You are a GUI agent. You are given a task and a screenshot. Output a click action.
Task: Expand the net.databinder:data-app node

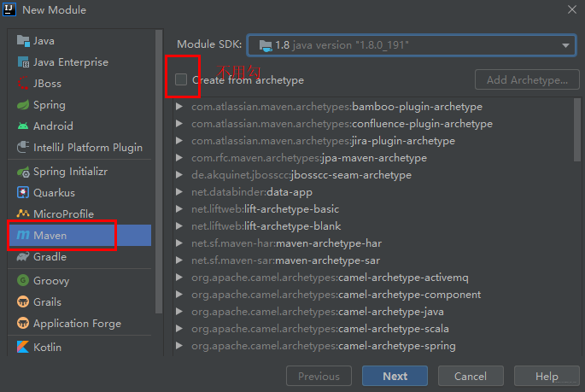pyautogui.click(x=179, y=192)
